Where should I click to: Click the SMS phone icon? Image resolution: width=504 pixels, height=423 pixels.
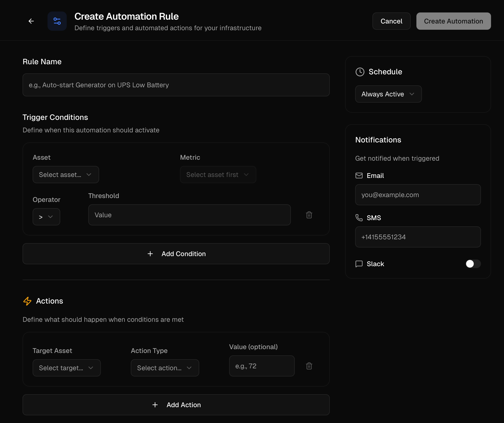click(x=359, y=218)
